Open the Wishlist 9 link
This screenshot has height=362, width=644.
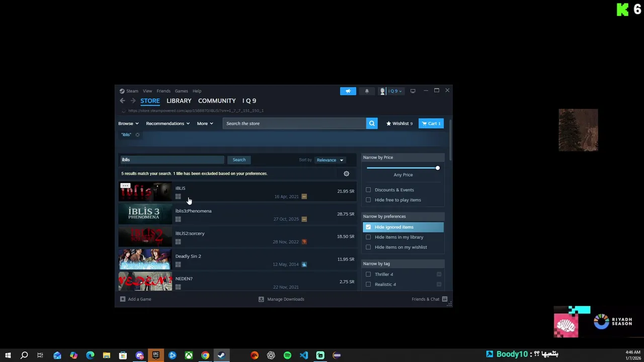point(399,124)
